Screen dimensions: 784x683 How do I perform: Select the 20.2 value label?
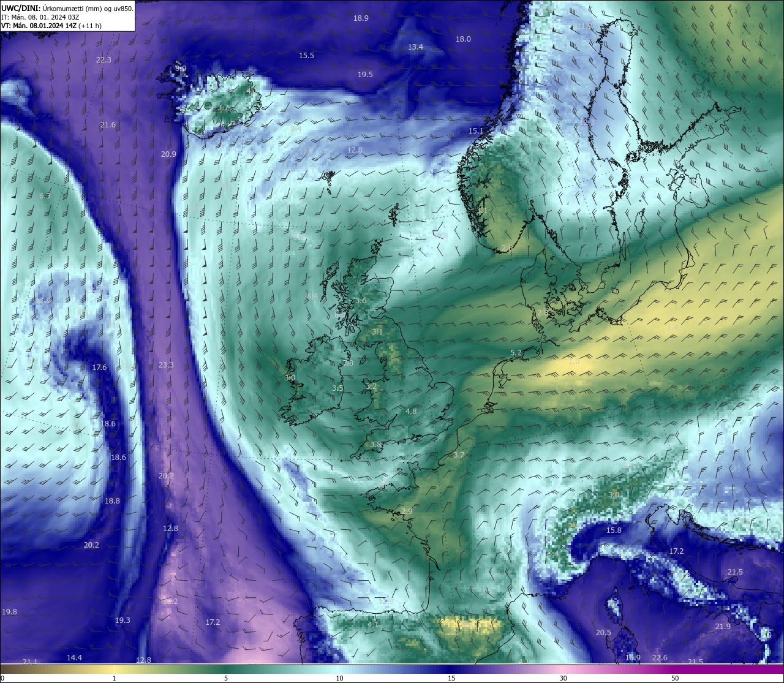(x=91, y=545)
